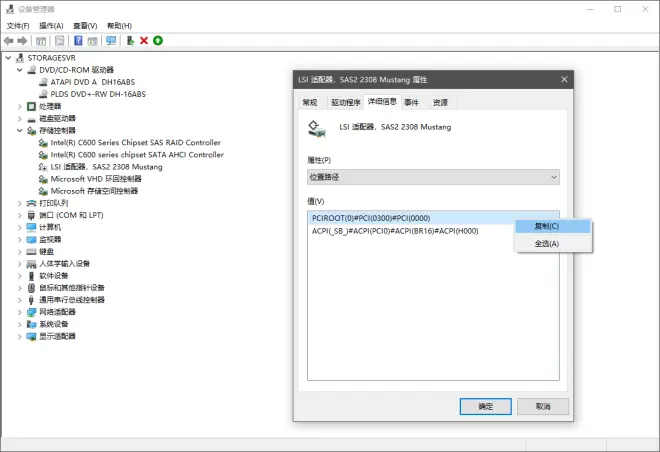This screenshot has height=452, width=660.
Task: Click the keyboard category icon
Action: pos(32,252)
